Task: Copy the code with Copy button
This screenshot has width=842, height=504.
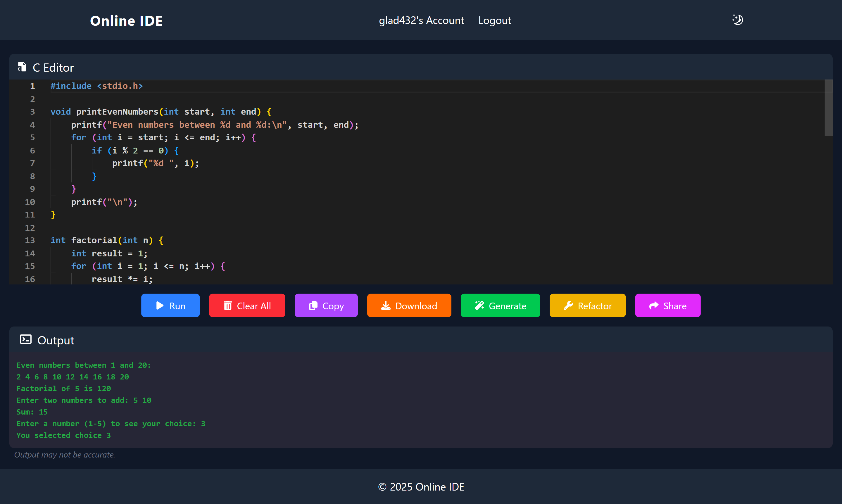Action: (326, 305)
